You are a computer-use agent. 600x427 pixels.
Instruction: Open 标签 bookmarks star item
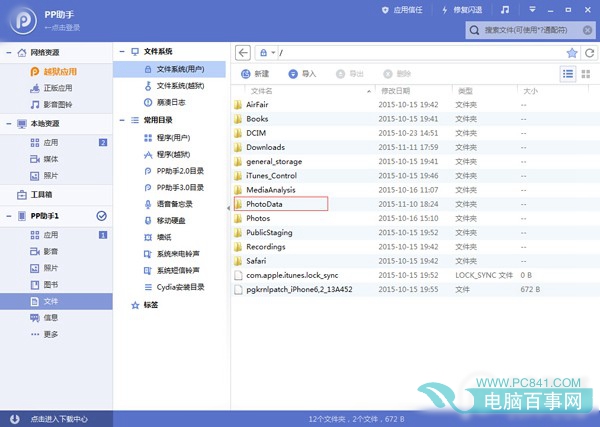click(x=145, y=305)
